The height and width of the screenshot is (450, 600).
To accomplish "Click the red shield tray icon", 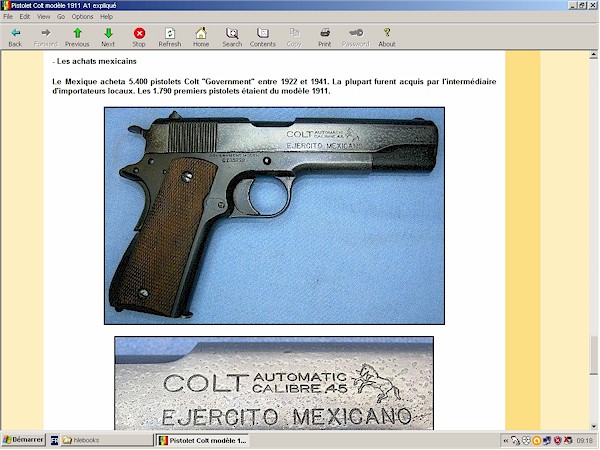I will pyautogui.click(x=558, y=441).
